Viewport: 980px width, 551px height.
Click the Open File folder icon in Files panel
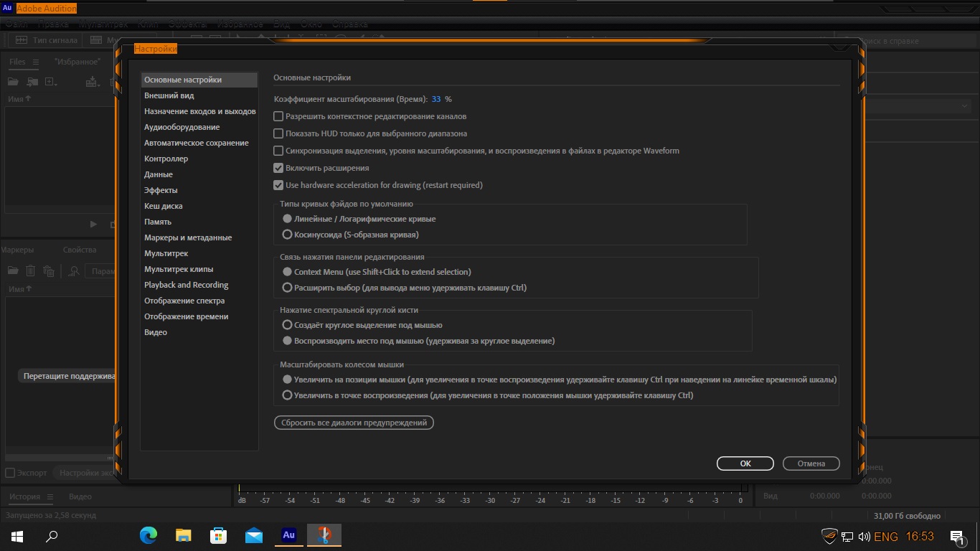[x=13, y=83]
